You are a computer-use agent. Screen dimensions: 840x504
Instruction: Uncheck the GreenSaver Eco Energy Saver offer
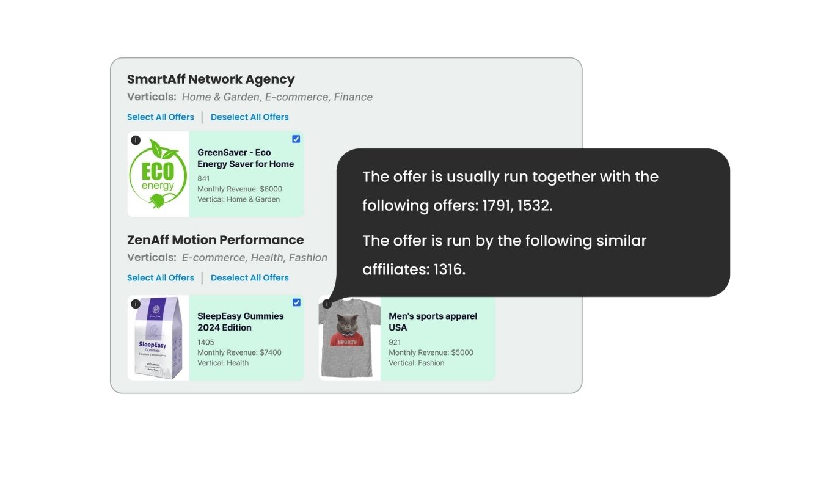click(296, 139)
